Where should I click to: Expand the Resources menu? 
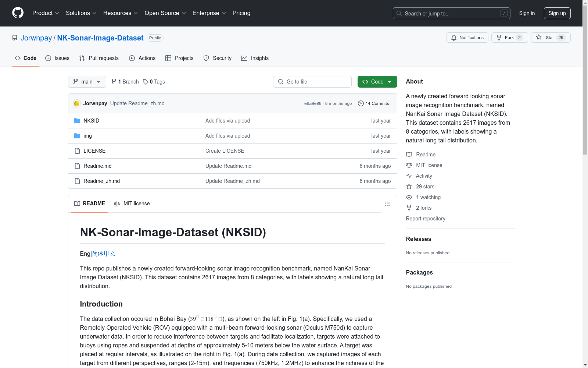pyautogui.click(x=121, y=13)
